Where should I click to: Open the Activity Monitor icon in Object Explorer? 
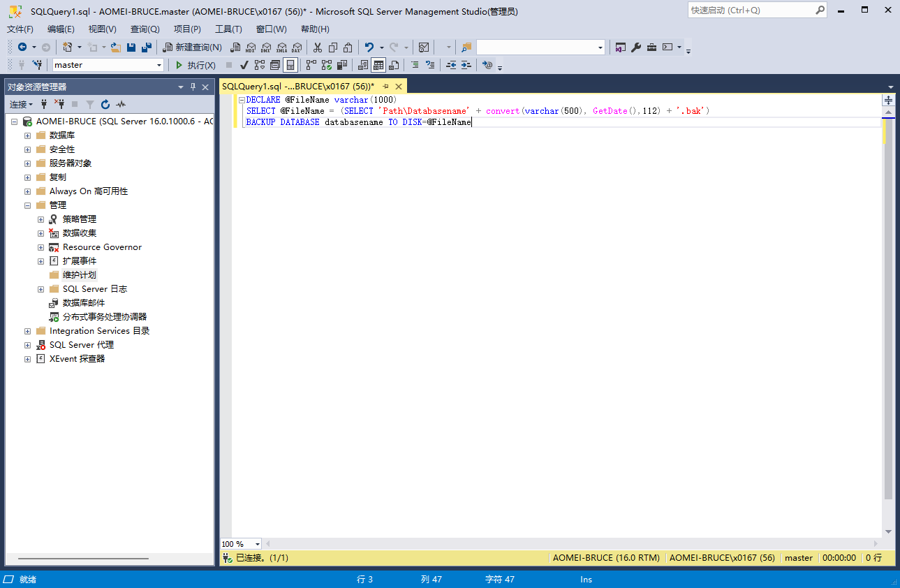coord(121,104)
